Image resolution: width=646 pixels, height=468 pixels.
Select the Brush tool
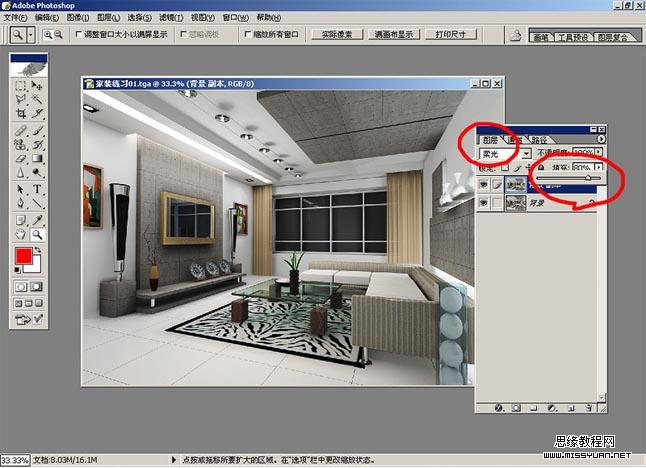(x=37, y=131)
